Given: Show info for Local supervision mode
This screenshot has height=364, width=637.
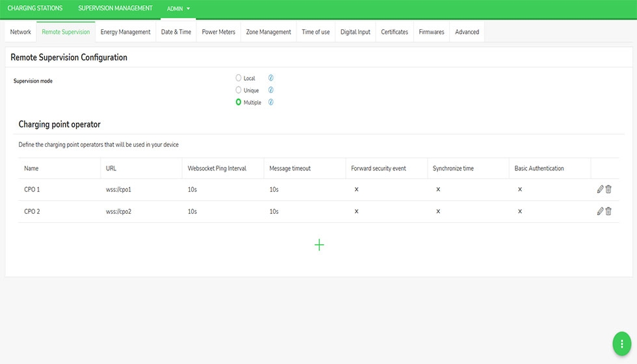Looking at the screenshot, I should (271, 78).
